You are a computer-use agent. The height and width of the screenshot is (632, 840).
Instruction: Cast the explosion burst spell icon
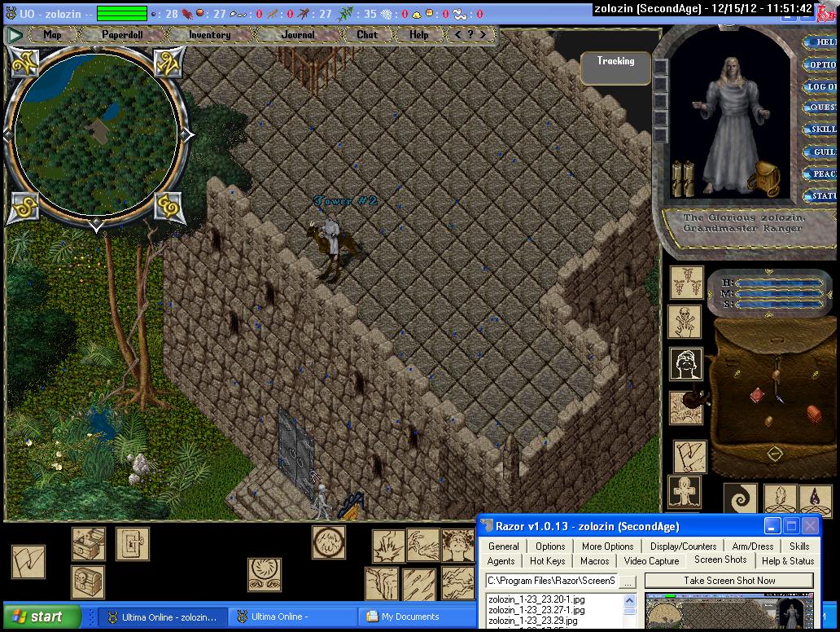388,546
